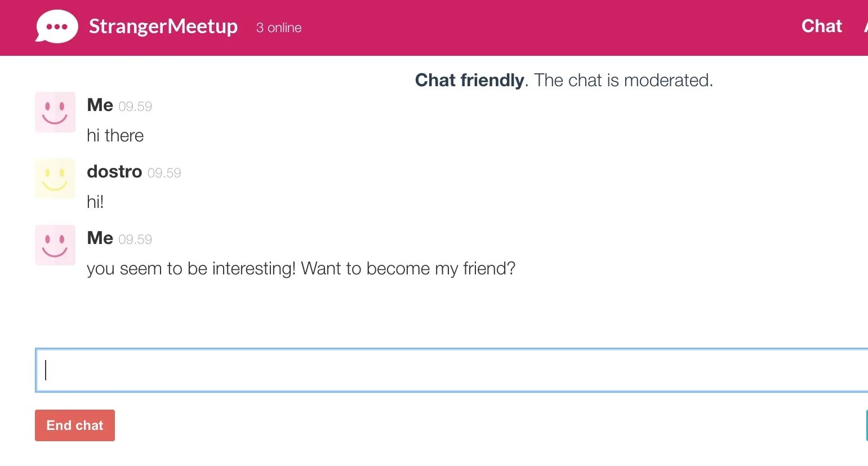The image size is (868, 466).
Task: Click dostro's yellow smiley avatar
Action: [x=55, y=179]
